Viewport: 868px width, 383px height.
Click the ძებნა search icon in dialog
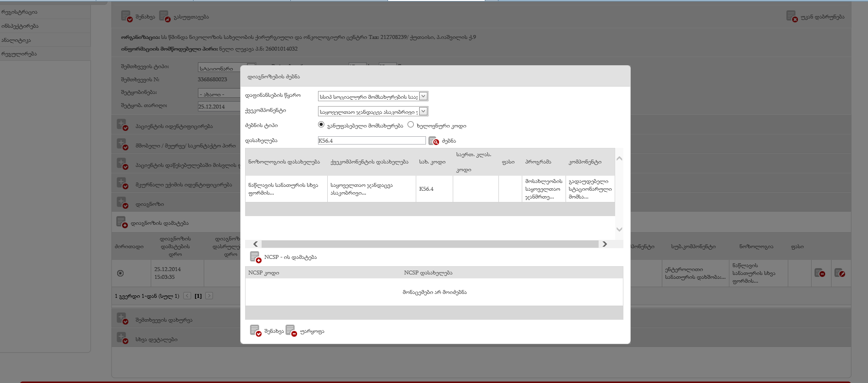coord(433,141)
